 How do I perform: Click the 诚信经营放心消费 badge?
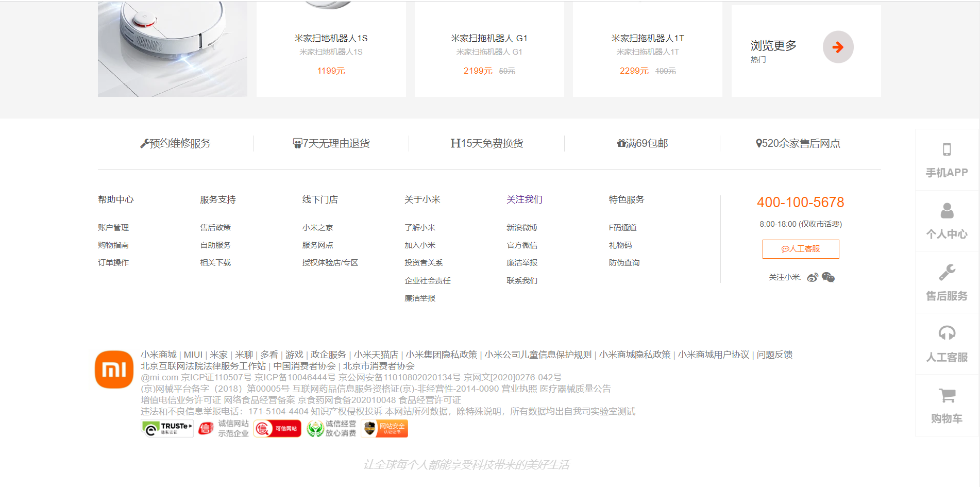[331, 428]
